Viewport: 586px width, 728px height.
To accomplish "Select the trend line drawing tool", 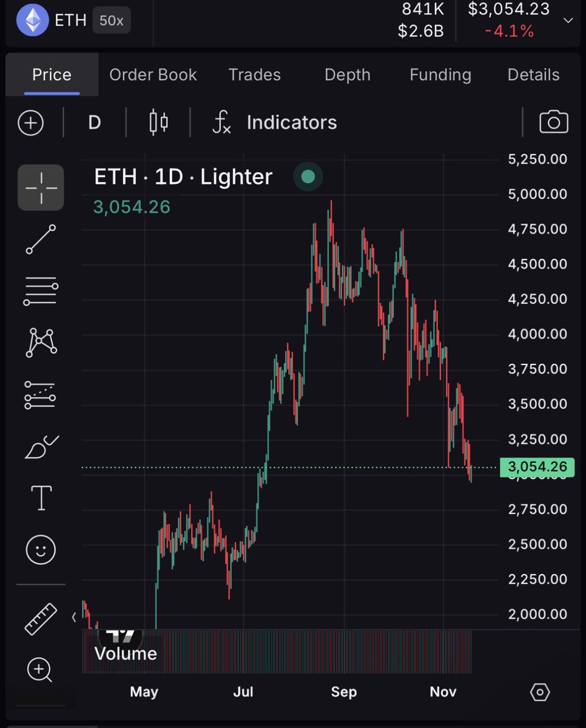I will coord(41,239).
